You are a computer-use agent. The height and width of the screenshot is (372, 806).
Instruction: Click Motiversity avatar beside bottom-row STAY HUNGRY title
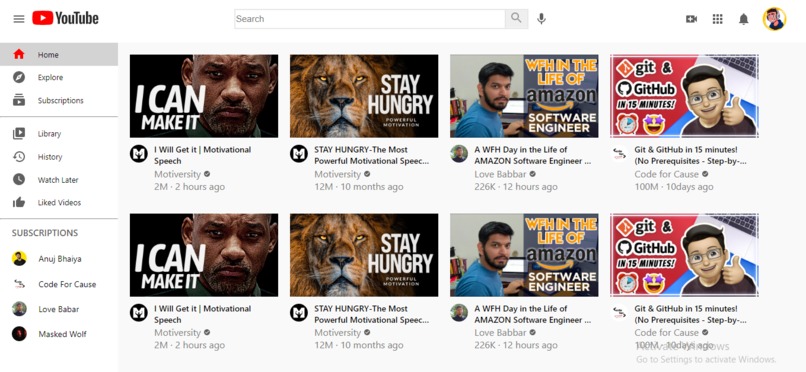point(299,312)
